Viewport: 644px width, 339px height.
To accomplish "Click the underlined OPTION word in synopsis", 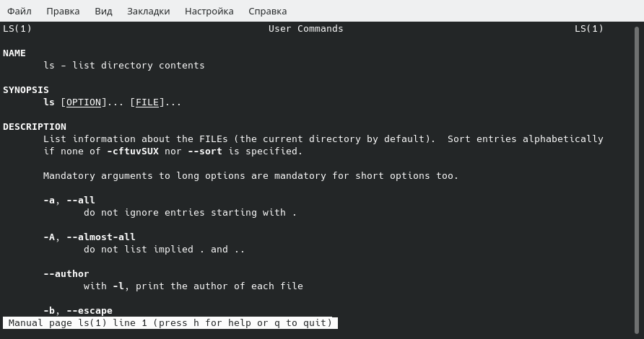I will tap(84, 102).
